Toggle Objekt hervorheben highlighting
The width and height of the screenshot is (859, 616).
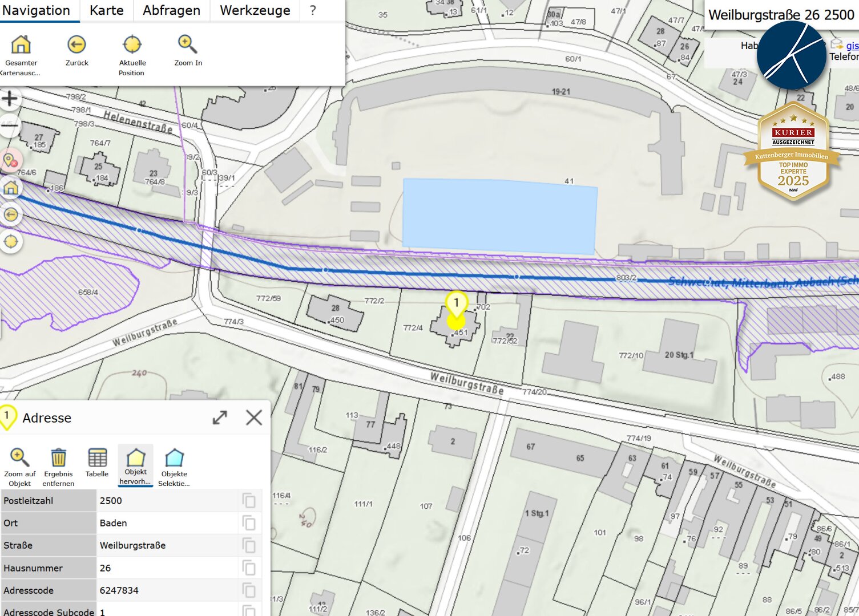136,458
